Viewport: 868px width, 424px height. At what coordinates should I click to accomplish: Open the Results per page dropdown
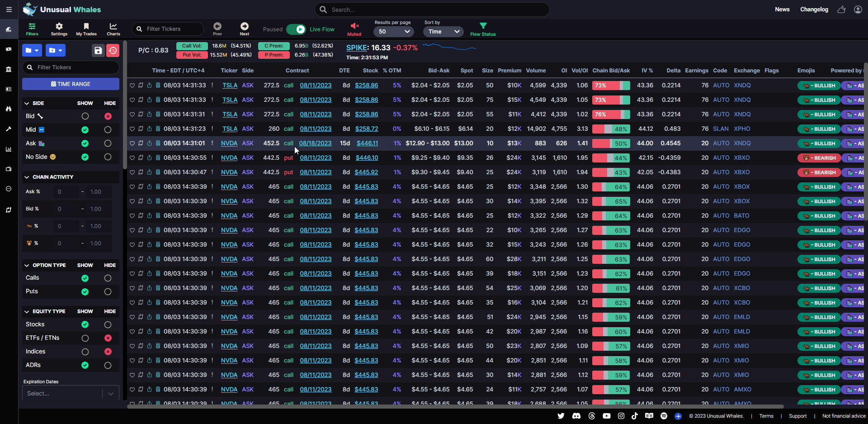click(x=394, y=32)
